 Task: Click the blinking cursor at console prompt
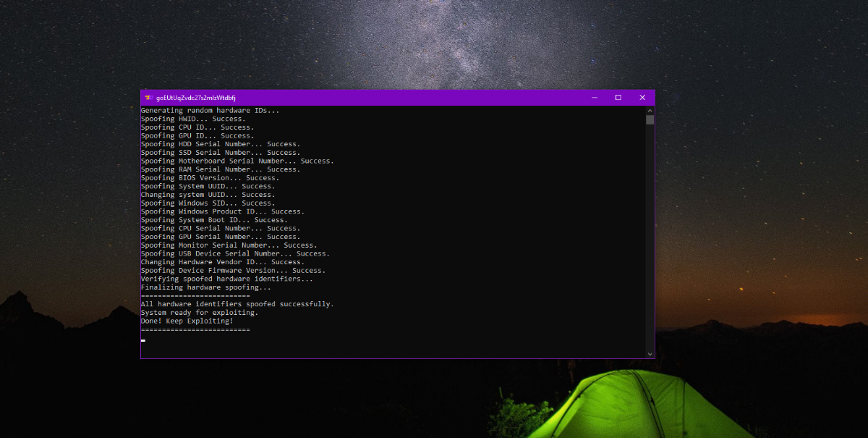pos(143,340)
